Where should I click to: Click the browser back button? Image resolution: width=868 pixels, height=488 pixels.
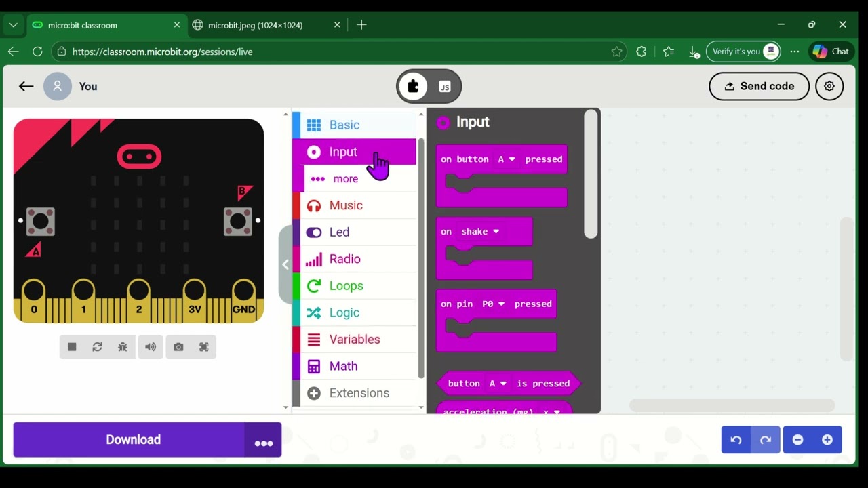click(x=13, y=52)
